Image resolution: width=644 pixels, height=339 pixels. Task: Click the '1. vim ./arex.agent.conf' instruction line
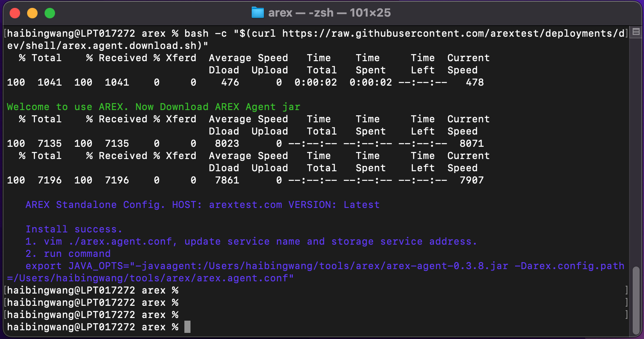click(251, 241)
